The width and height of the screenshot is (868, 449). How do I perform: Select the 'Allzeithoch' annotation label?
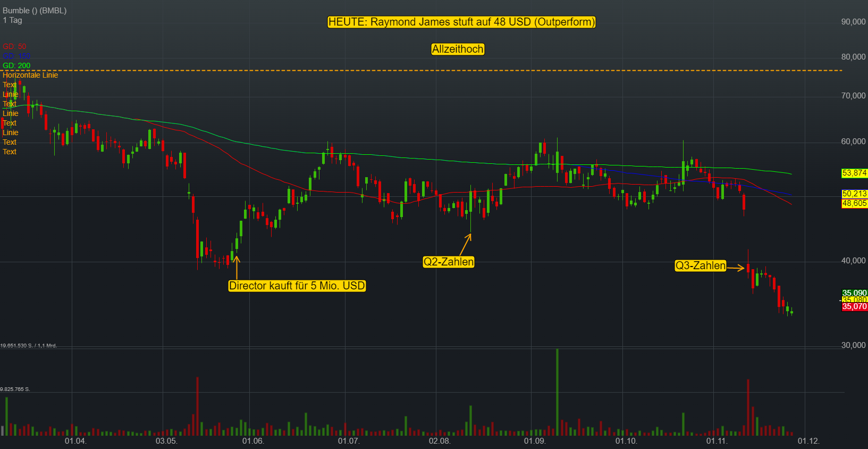click(458, 49)
